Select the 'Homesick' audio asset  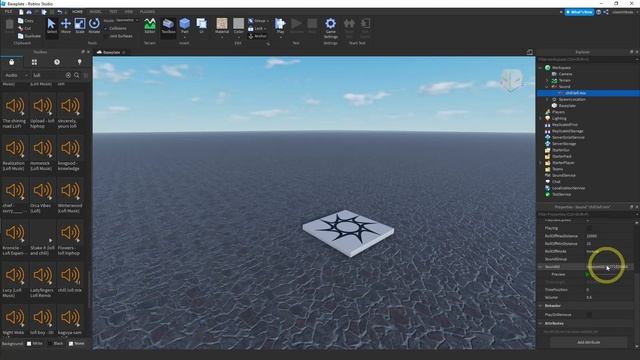[x=41, y=154]
